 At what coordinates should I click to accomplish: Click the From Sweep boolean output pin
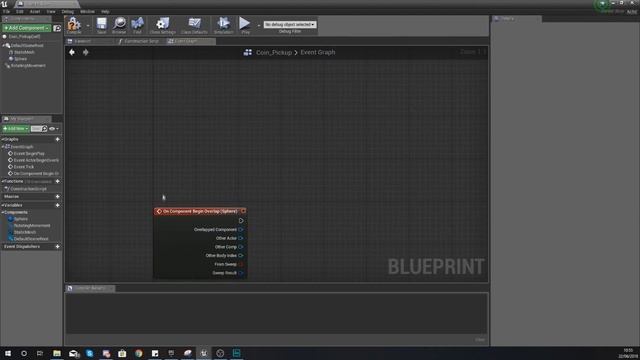[x=241, y=264]
